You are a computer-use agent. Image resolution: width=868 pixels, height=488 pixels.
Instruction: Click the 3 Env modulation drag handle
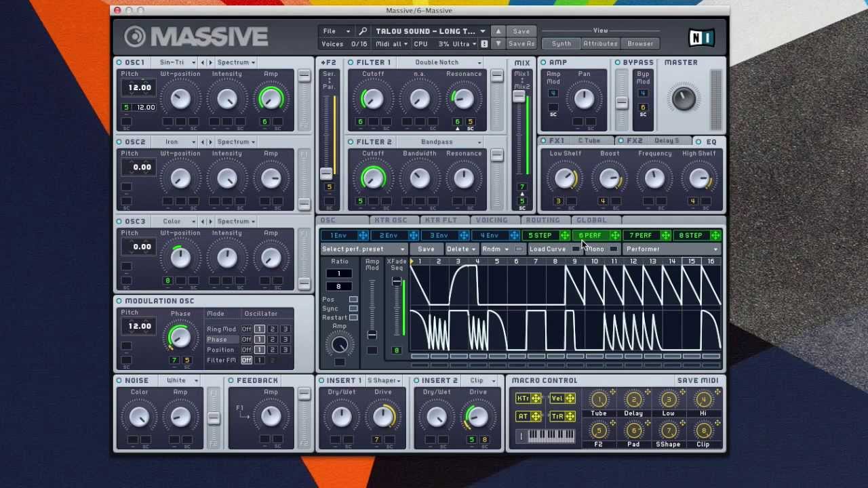click(464, 235)
